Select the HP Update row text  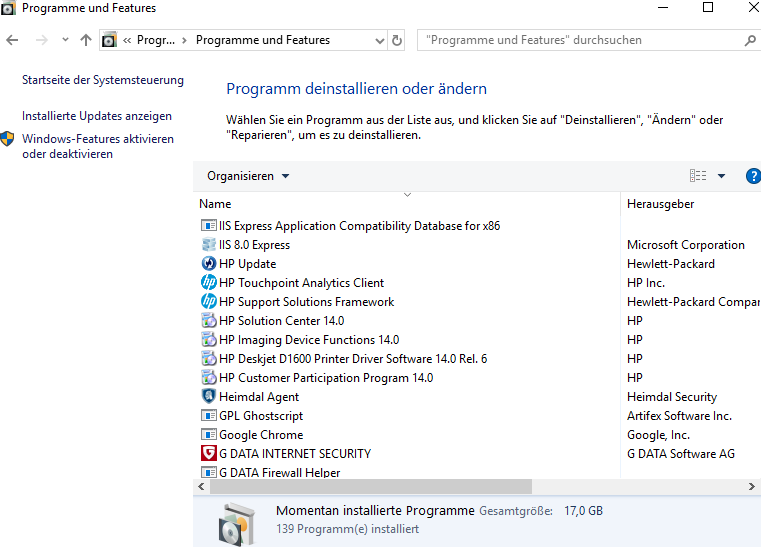pos(248,264)
